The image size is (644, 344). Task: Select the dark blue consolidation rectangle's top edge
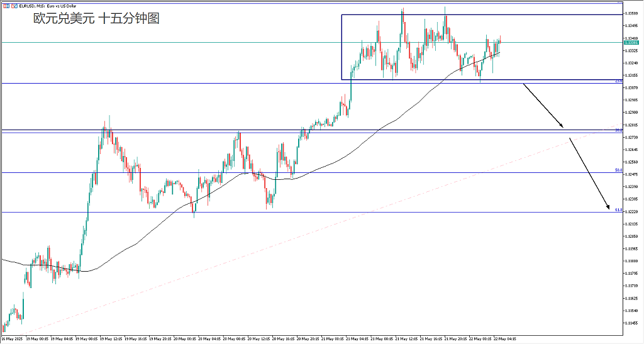pos(482,15)
